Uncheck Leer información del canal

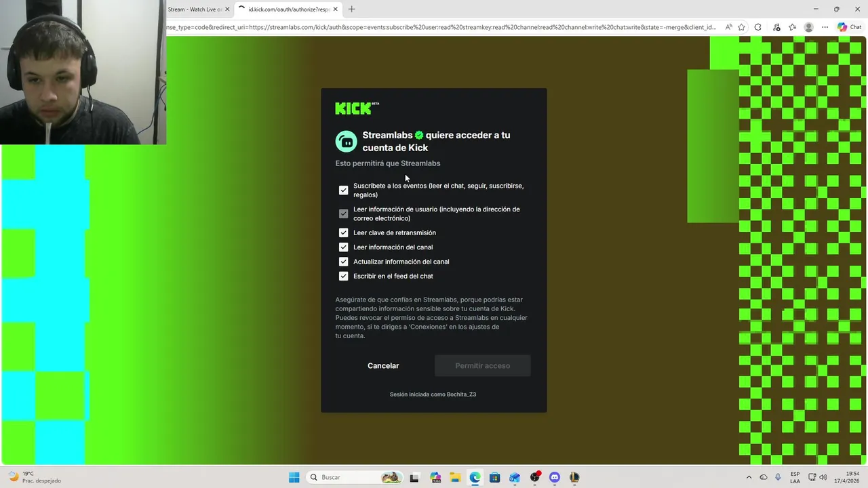[343, 247]
